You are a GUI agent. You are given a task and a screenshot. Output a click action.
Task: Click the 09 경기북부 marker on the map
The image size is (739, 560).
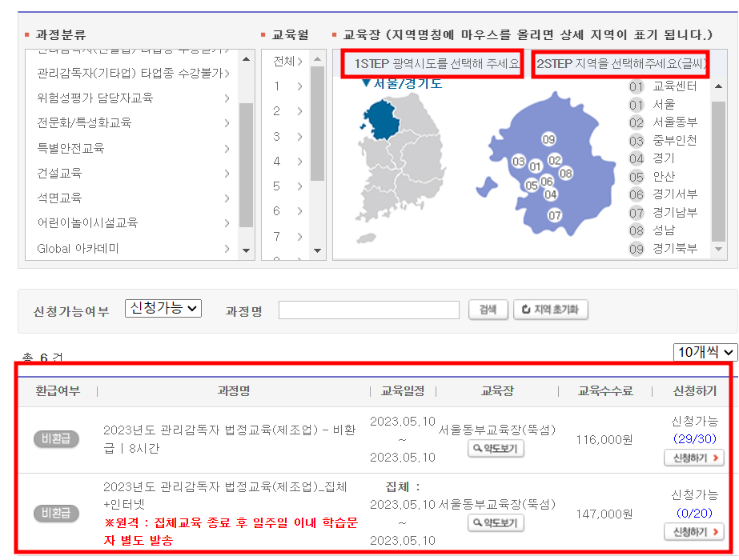[548, 139]
